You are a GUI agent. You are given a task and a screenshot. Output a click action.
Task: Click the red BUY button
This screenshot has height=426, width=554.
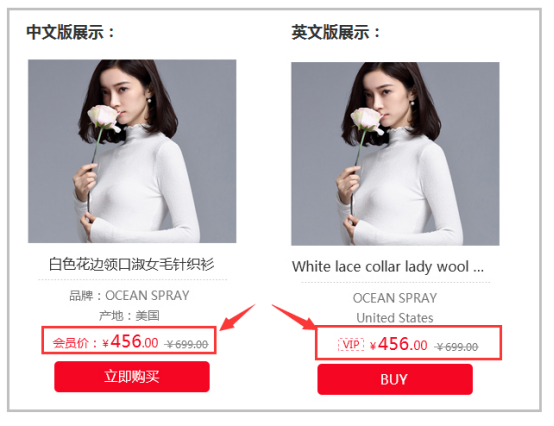(x=395, y=379)
